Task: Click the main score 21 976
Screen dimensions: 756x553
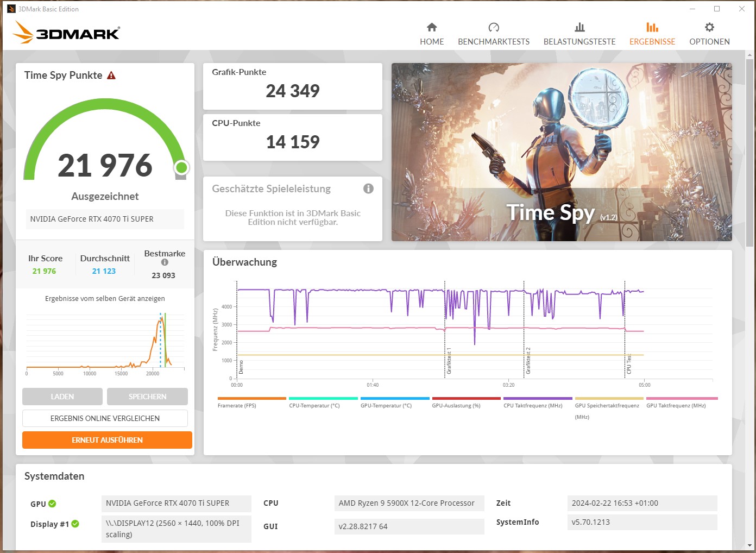Action: pyautogui.click(x=105, y=165)
